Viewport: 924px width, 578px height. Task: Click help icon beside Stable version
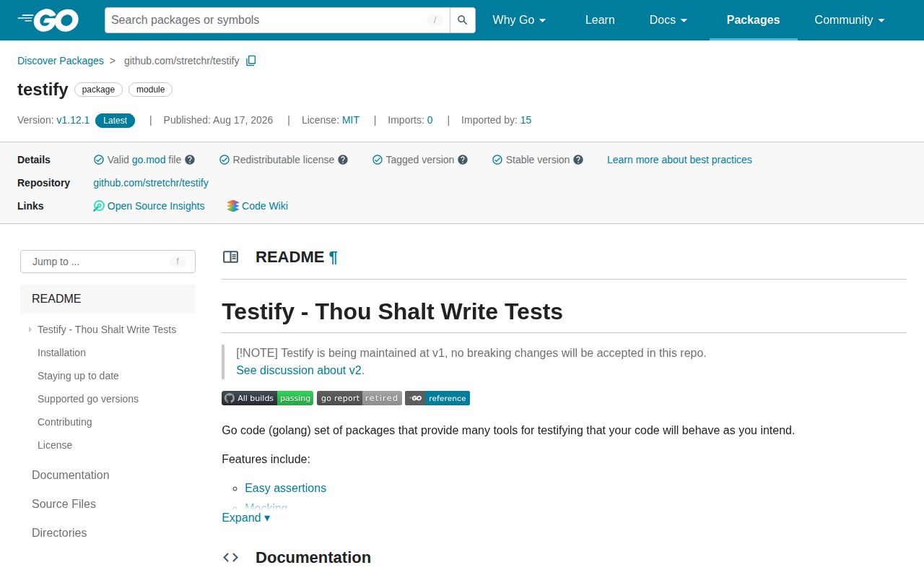point(578,160)
